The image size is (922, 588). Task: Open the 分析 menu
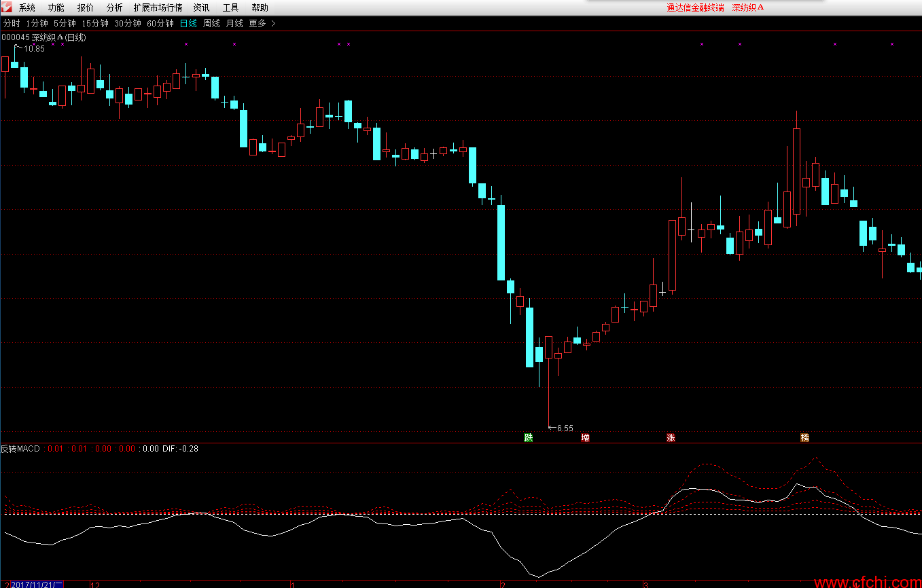point(115,7)
